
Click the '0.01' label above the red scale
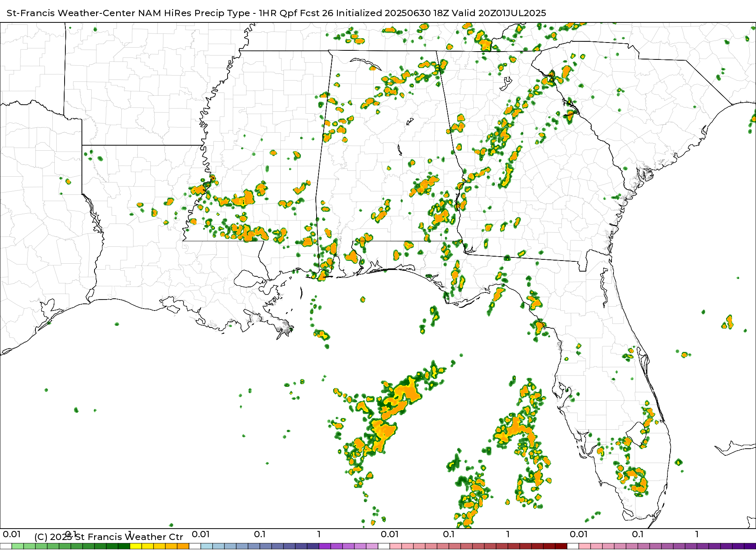(390, 534)
